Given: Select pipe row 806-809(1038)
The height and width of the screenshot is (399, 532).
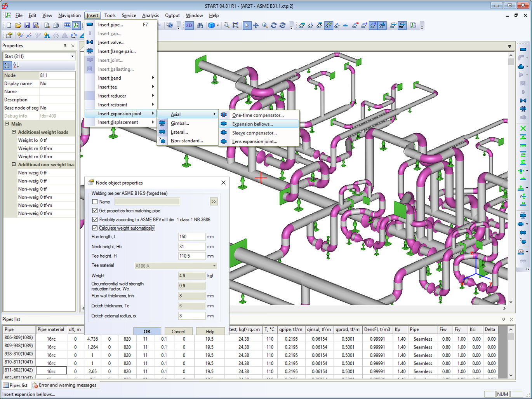Looking at the screenshot, I should pyautogui.click(x=19, y=338).
